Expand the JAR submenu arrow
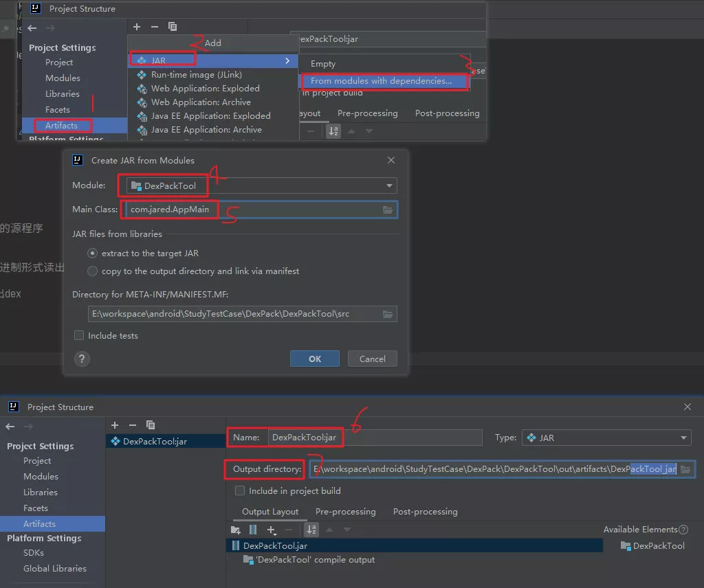Screen dimensions: 704x588 [x=287, y=60]
